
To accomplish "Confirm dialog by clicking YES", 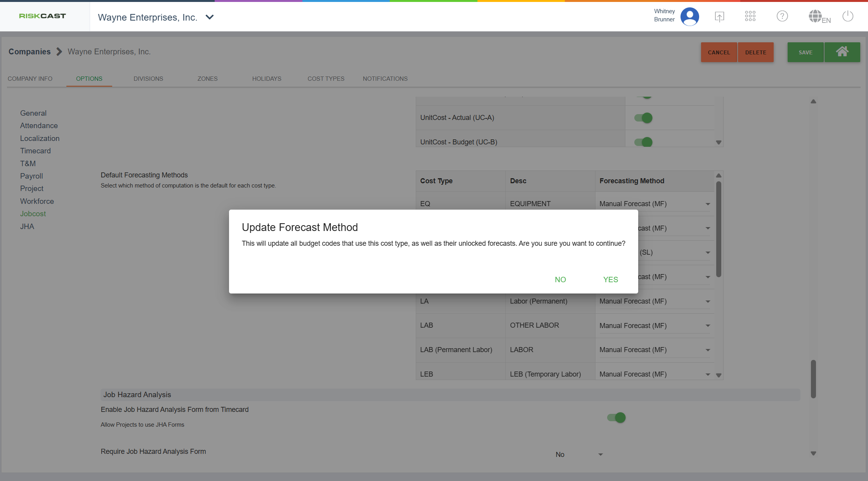I will pyautogui.click(x=610, y=280).
